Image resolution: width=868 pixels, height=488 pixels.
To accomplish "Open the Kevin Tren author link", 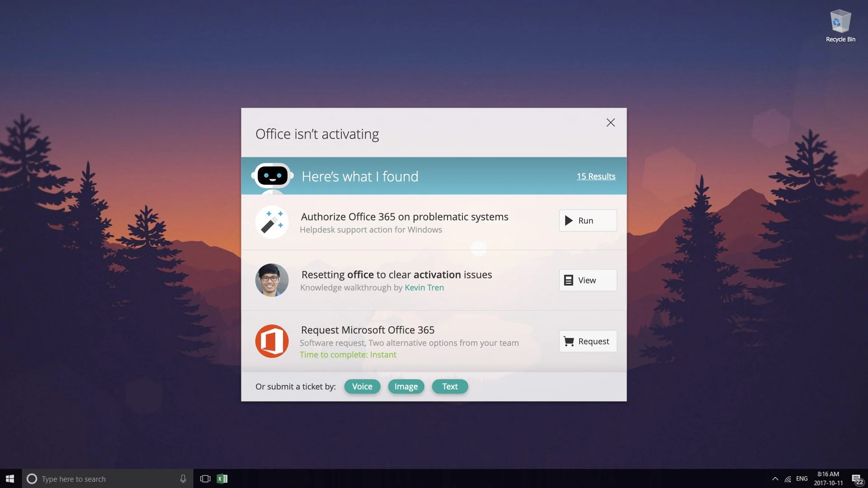I will click(x=424, y=288).
